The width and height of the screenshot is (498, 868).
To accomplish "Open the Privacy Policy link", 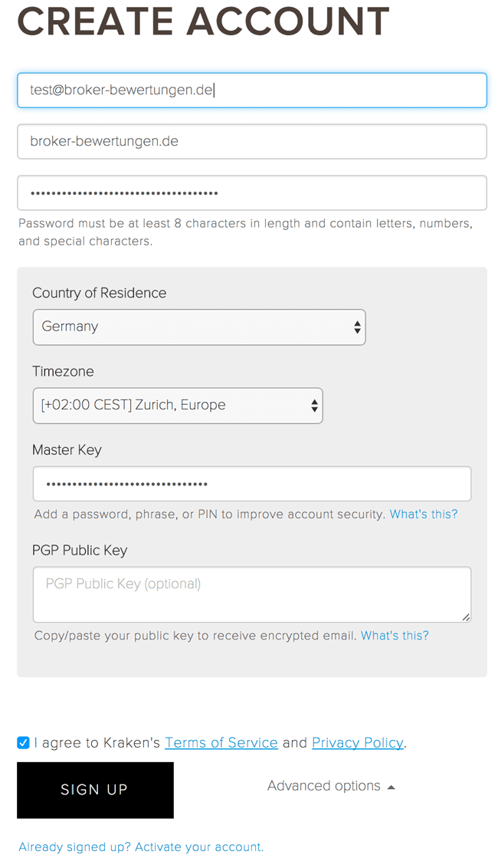I will (x=358, y=742).
